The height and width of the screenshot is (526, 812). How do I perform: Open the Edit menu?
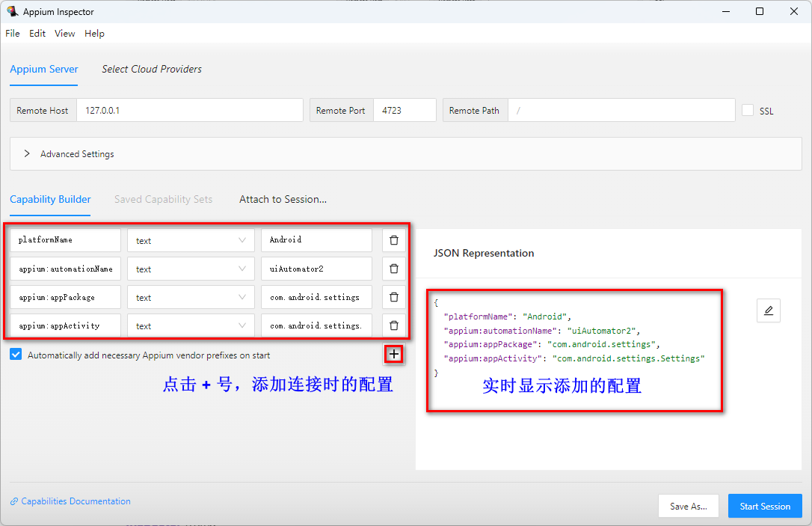(x=37, y=33)
